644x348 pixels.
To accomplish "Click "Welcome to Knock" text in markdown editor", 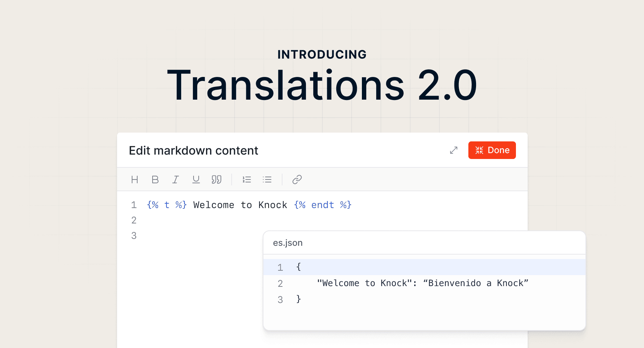I will (x=240, y=205).
